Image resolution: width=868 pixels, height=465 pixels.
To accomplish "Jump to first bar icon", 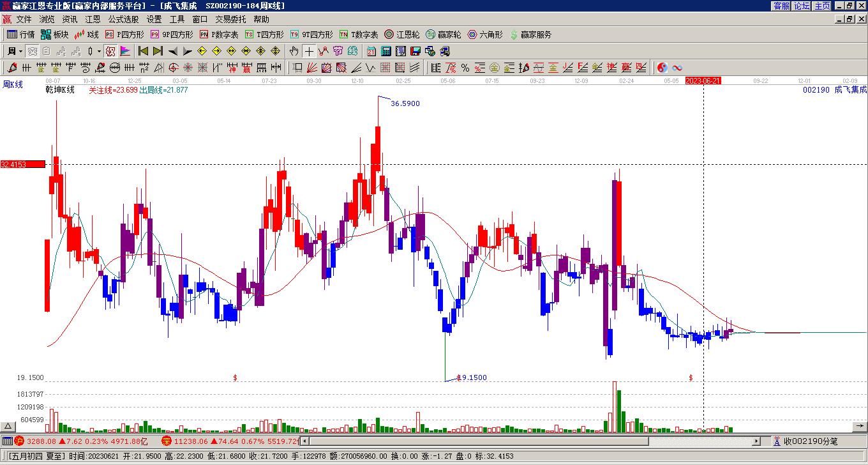I will [x=144, y=51].
